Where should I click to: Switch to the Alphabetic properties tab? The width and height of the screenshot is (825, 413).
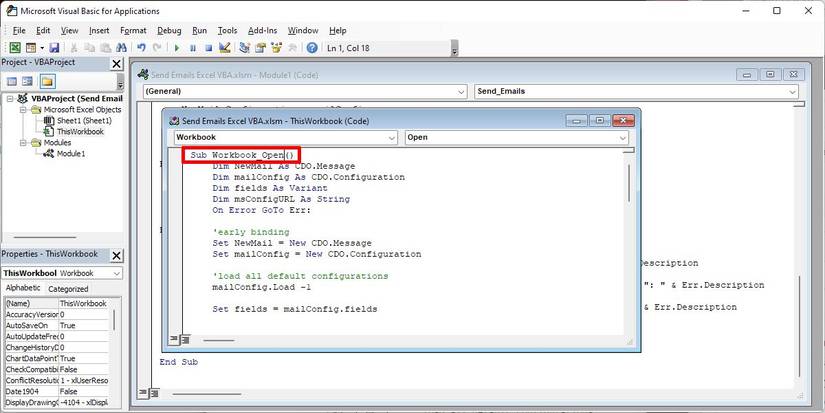tap(23, 288)
